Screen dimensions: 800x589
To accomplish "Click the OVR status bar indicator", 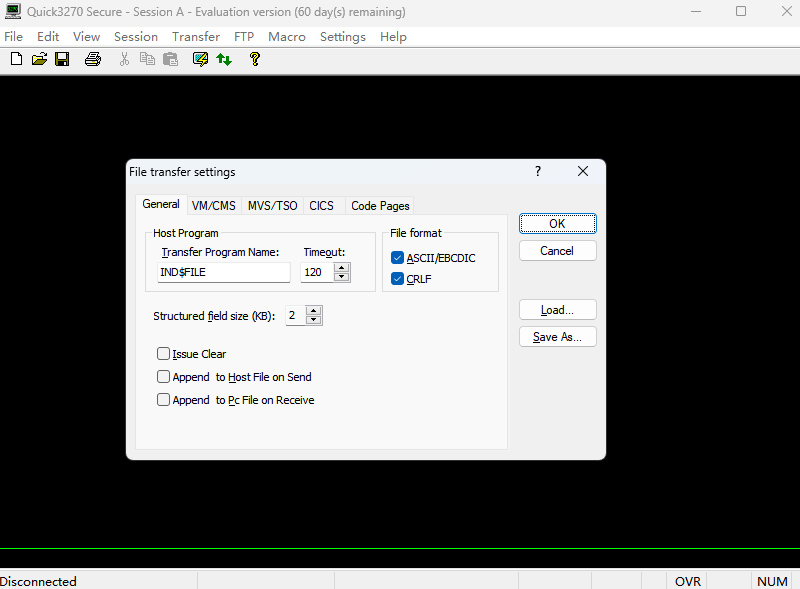I will point(688,581).
